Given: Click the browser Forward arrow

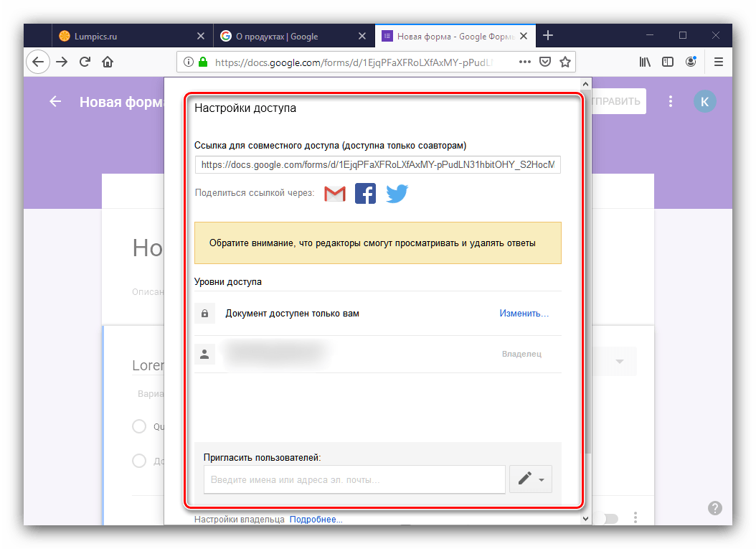Looking at the screenshot, I should click(x=62, y=62).
